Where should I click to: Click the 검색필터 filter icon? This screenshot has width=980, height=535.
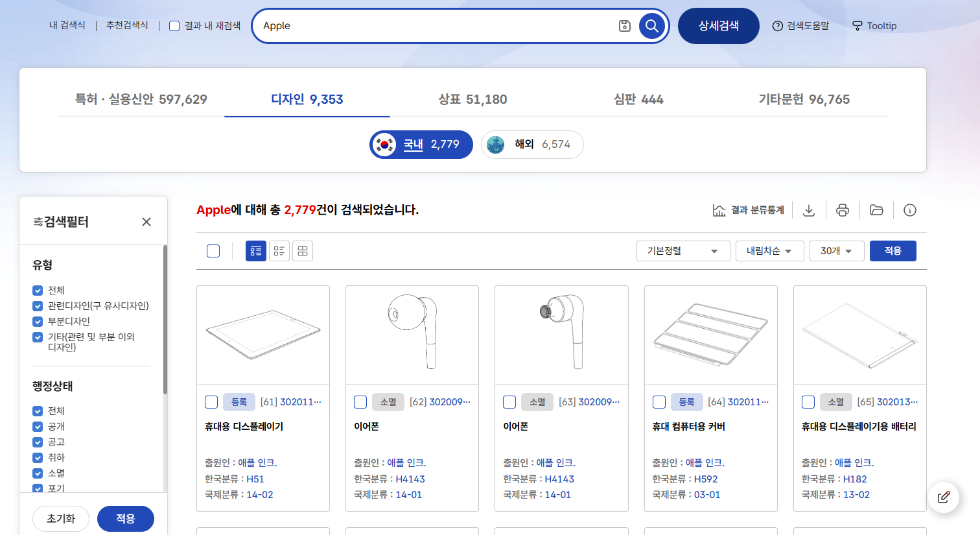[38, 222]
